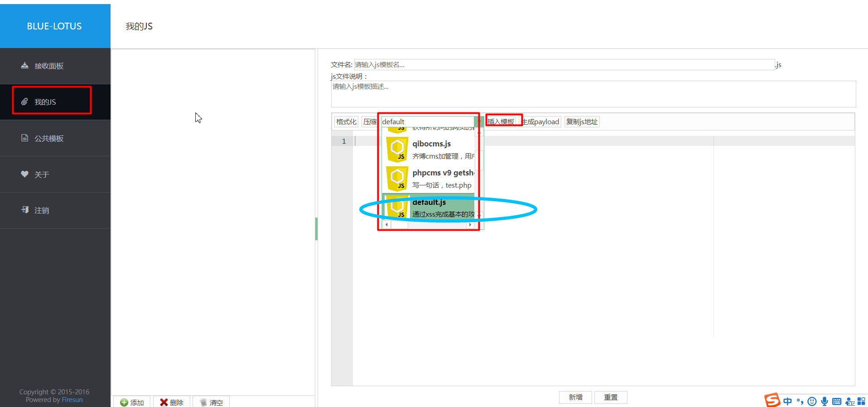Click the 重置 button
Viewport: 868px width, 407px height.
[611, 397]
